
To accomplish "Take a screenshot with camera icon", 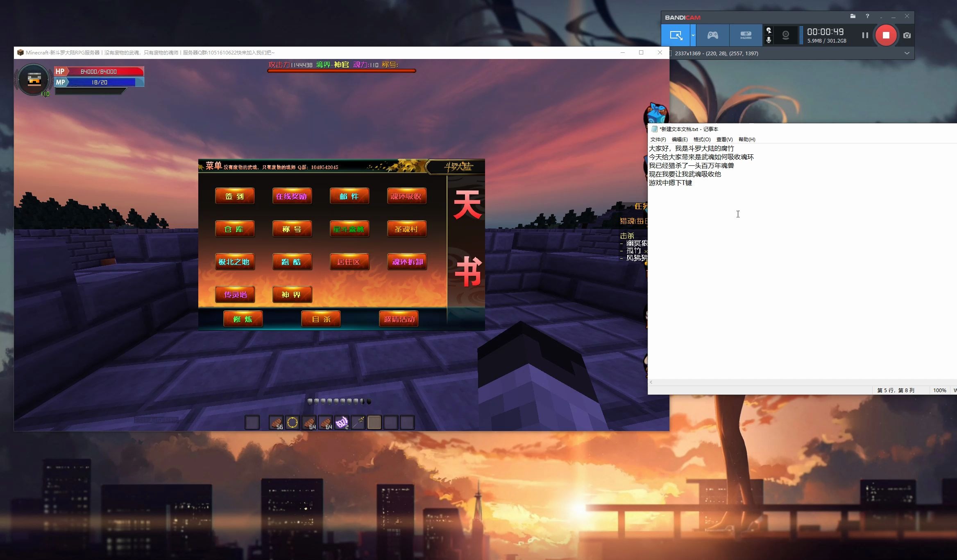I will tap(907, 36).
